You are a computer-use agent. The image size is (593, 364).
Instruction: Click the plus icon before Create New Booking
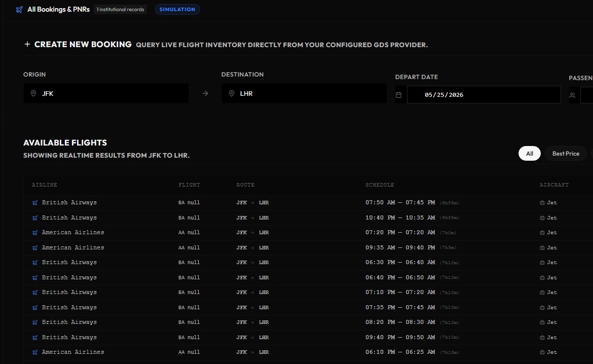coord(27,44)
